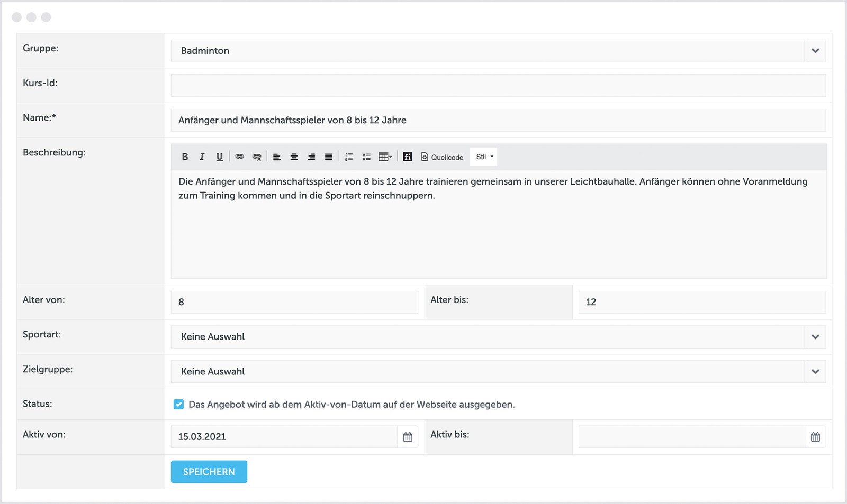Open the Sportart dropdown
Viewport: 847px width, 504px height.
pos(815,337)
